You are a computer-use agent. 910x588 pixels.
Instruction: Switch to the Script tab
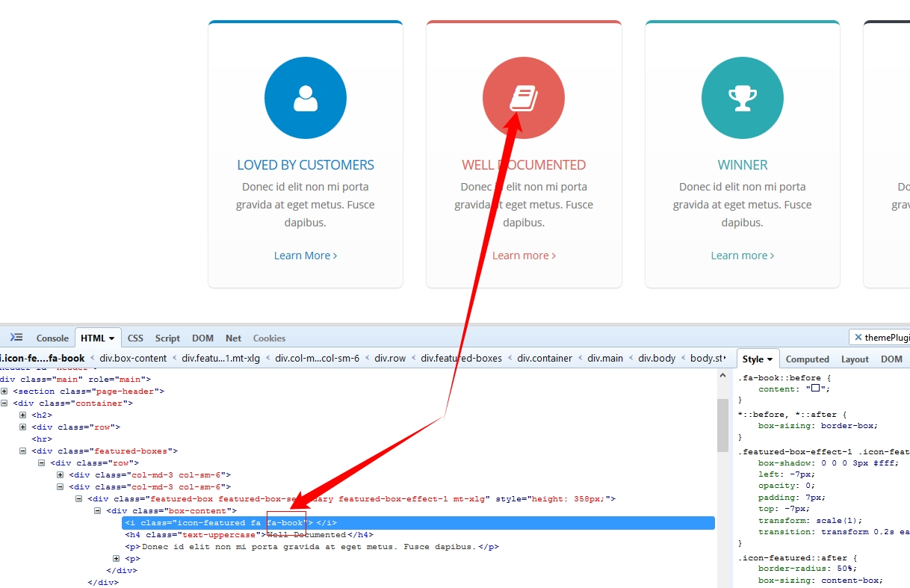coord(167,338)
